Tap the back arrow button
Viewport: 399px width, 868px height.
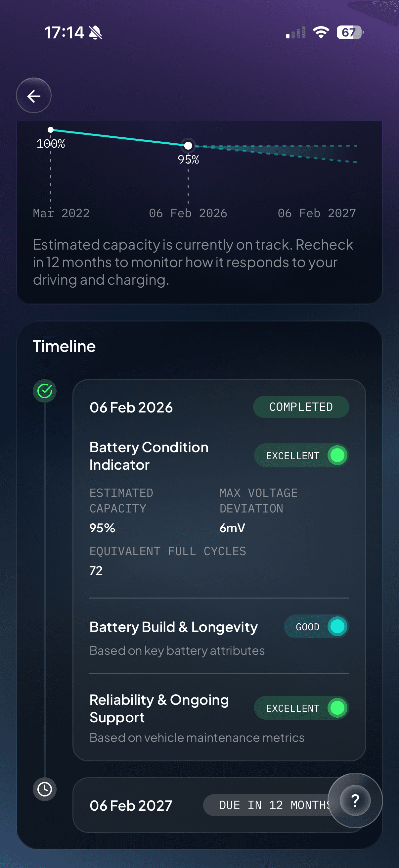pos(34,96)
